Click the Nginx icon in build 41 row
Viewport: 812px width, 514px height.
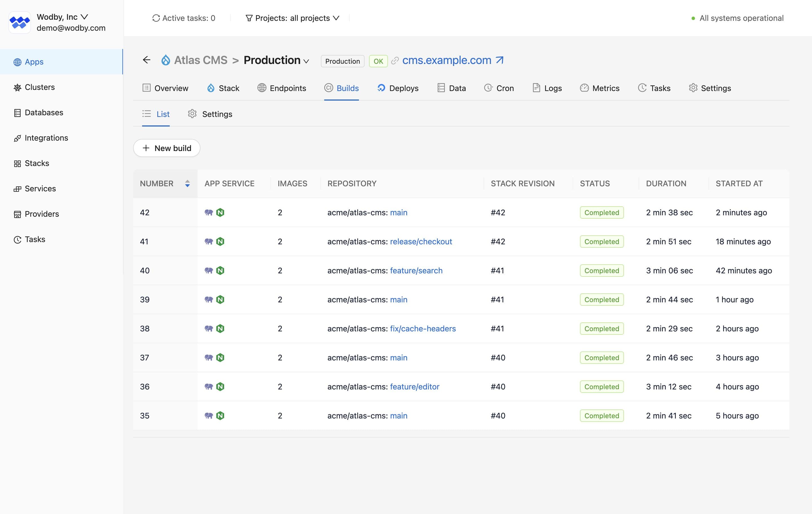(x=220, y=241)
